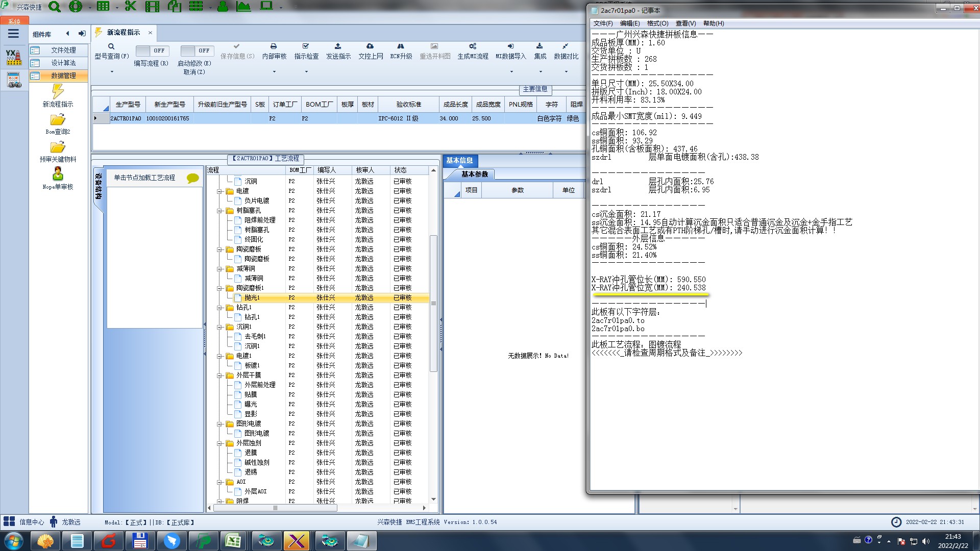The image size is (980, 551).
Task: Collapse the 外层干膜 tree folder
Action: tap(219, 375)
